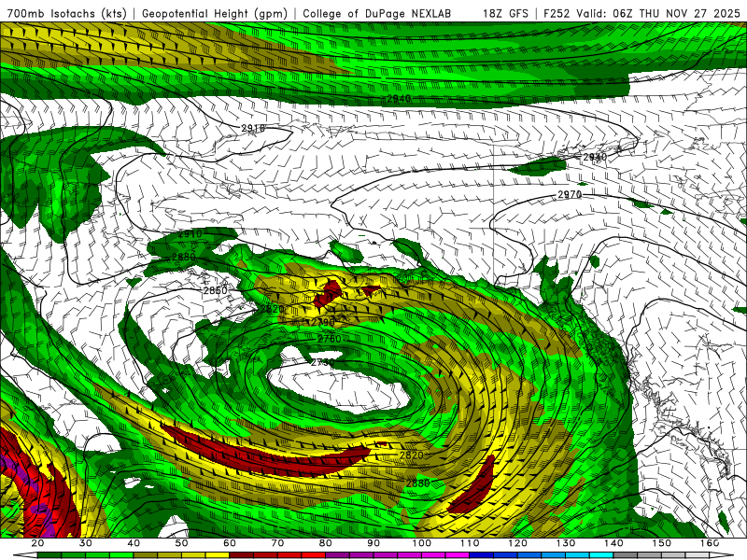747x560 pixels.
Task: Click the '100' value on the color scale
Action: click(422, 543)
